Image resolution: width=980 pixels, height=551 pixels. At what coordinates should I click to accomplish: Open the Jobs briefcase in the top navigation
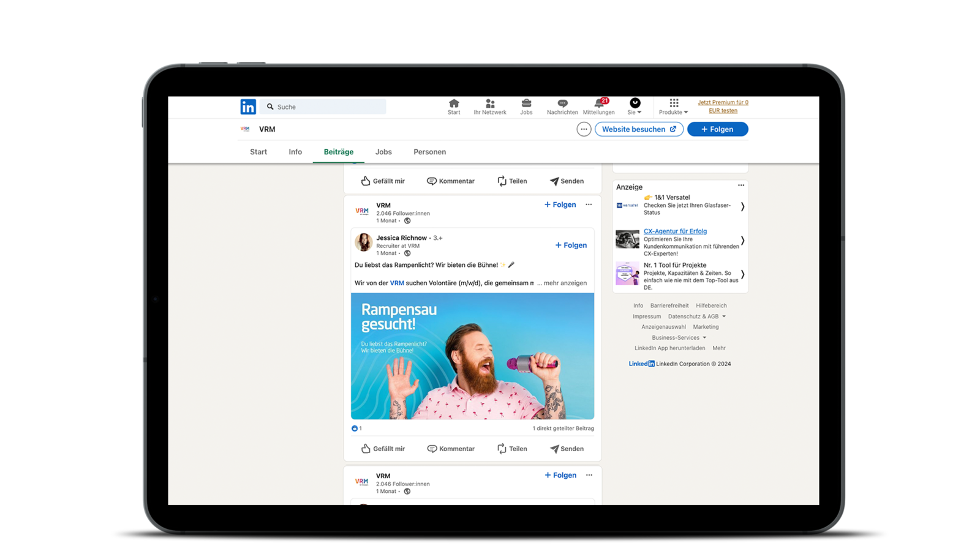click(526, 107)
